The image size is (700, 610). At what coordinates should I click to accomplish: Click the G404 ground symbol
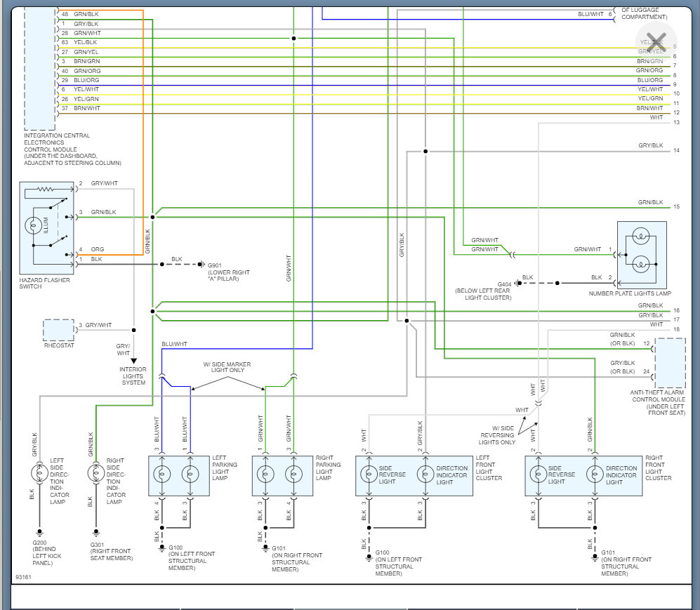point(516,283)
